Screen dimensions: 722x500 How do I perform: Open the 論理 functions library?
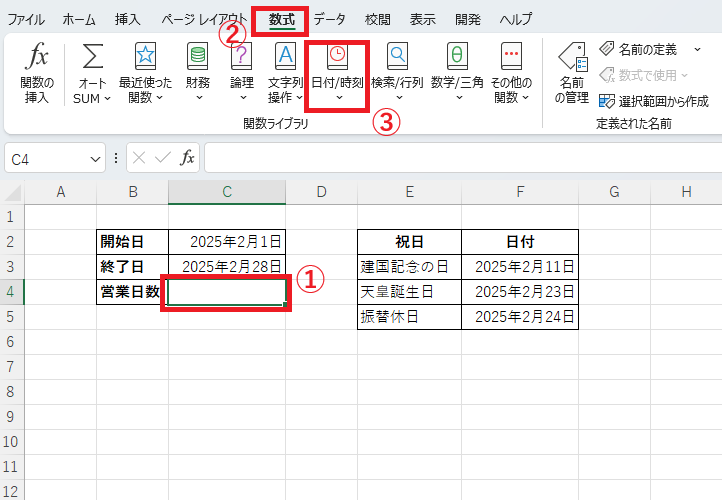pyautogui.click(x=242, y=73)
